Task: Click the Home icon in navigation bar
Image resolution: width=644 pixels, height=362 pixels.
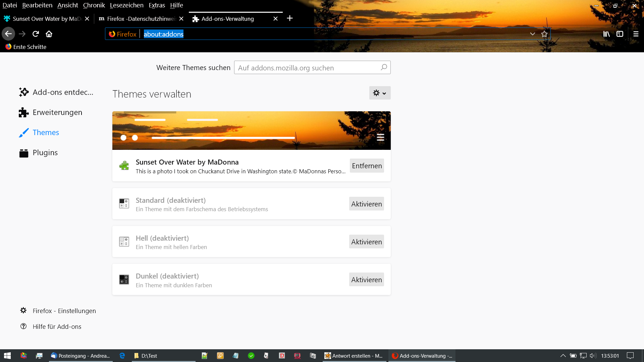Action: [x=49, y=34]
